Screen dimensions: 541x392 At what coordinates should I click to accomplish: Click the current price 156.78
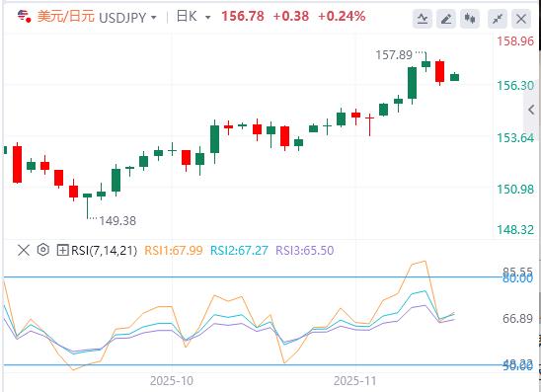pyautogui.click(x=243, y=16)
